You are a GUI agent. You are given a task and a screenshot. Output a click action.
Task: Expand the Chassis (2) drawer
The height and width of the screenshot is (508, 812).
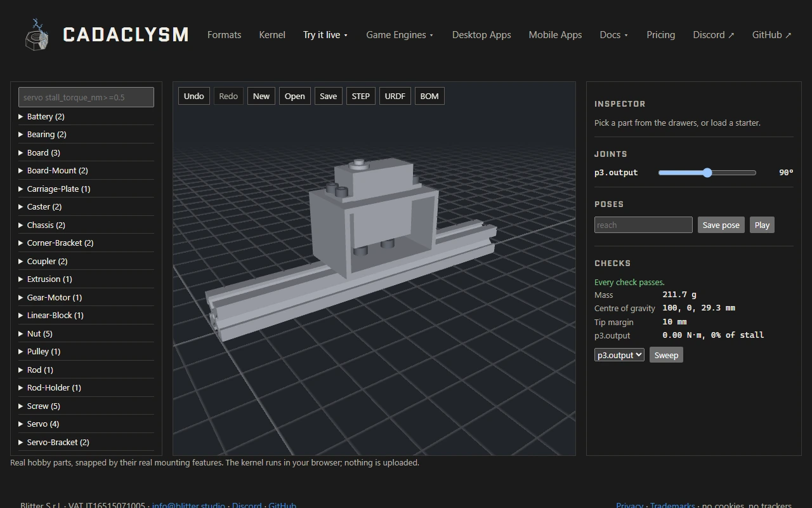tap(86, 225)
